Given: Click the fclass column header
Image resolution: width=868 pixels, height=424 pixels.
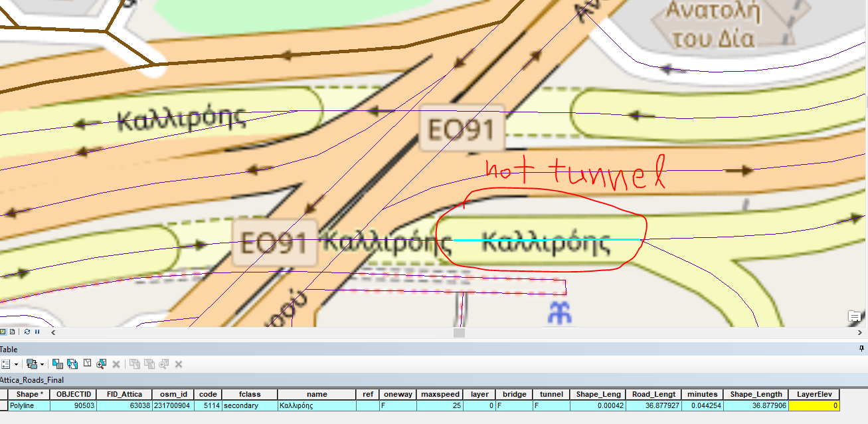Looking at the screenshot, I should pos(250,394).
